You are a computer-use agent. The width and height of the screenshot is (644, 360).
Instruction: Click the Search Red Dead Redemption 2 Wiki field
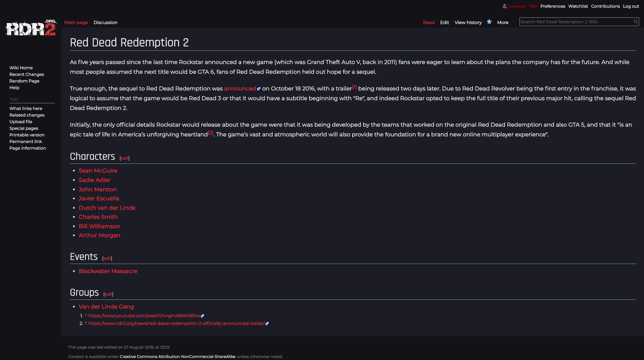pos(575,22)
